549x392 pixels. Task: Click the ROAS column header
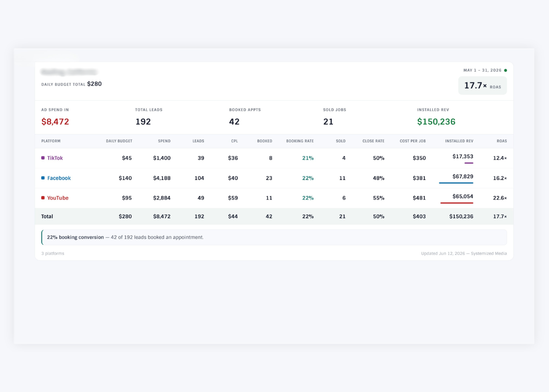click(502, 141)
